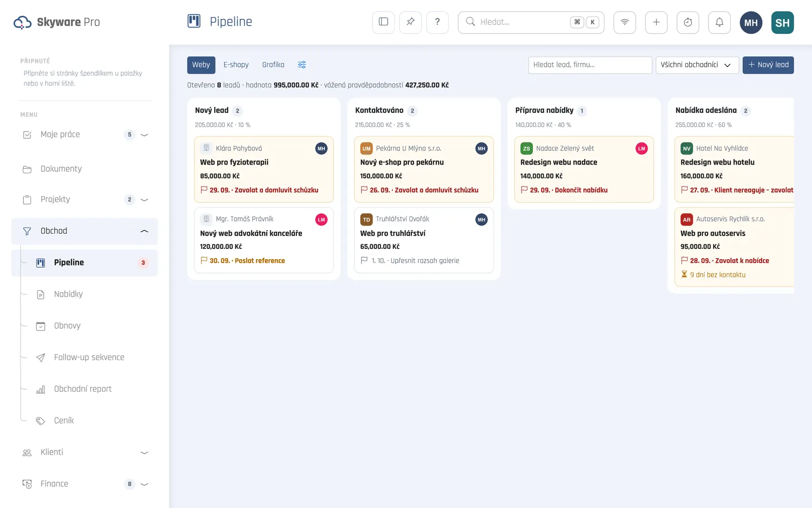
Task: Click the TD company badge on the Truhlářství Dvořák card
Action: coord(366,219)
